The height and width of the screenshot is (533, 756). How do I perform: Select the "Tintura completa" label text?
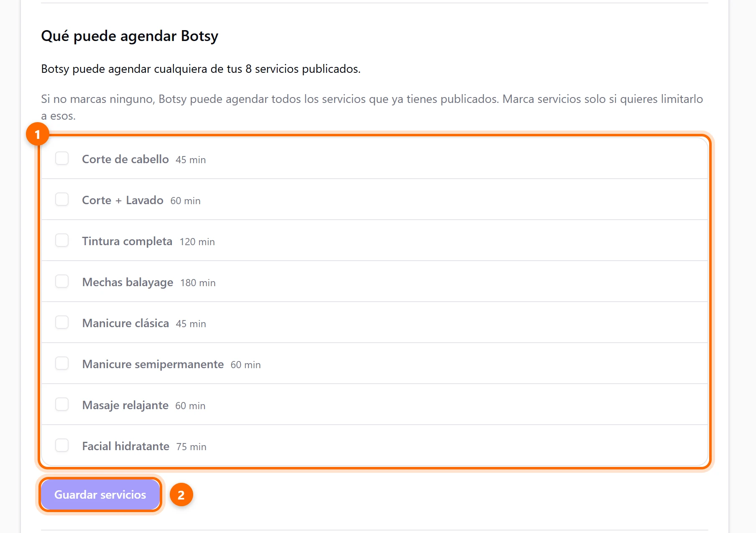[127, 241]
